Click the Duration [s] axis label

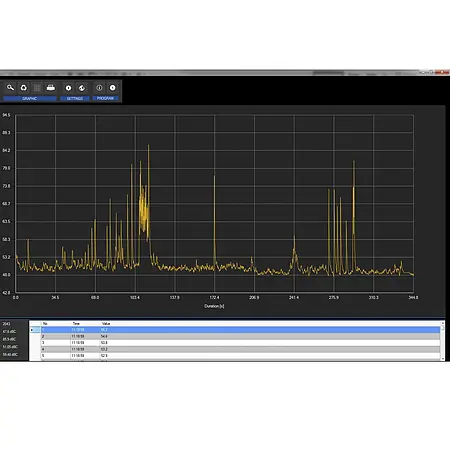(214, 306)
